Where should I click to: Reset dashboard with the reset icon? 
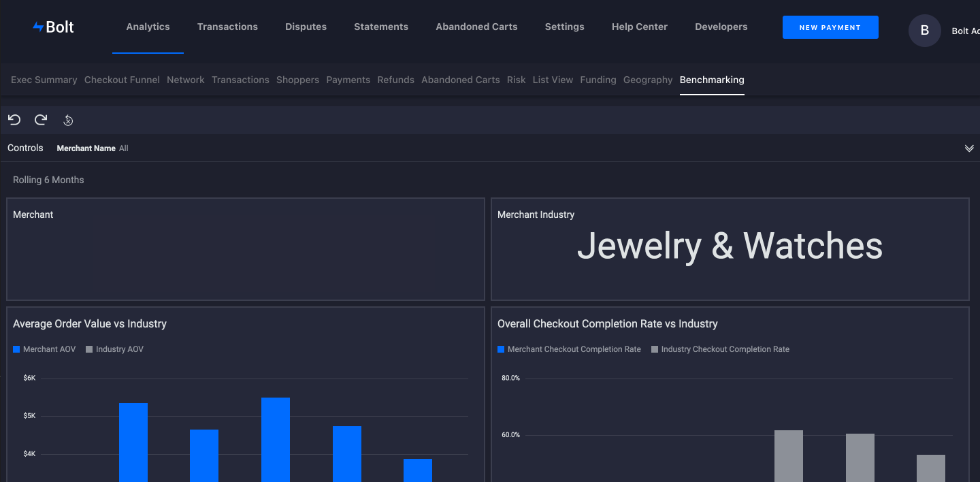68,120
